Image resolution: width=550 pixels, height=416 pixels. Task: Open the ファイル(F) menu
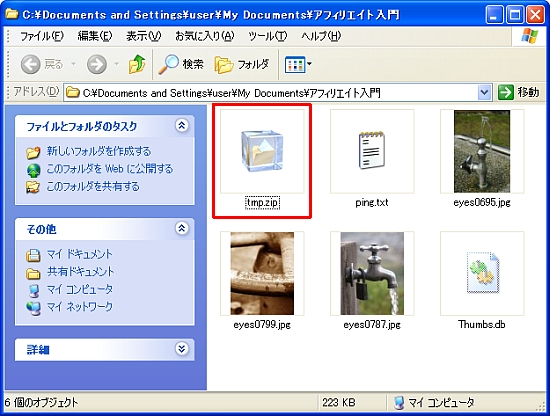(42, 36)
